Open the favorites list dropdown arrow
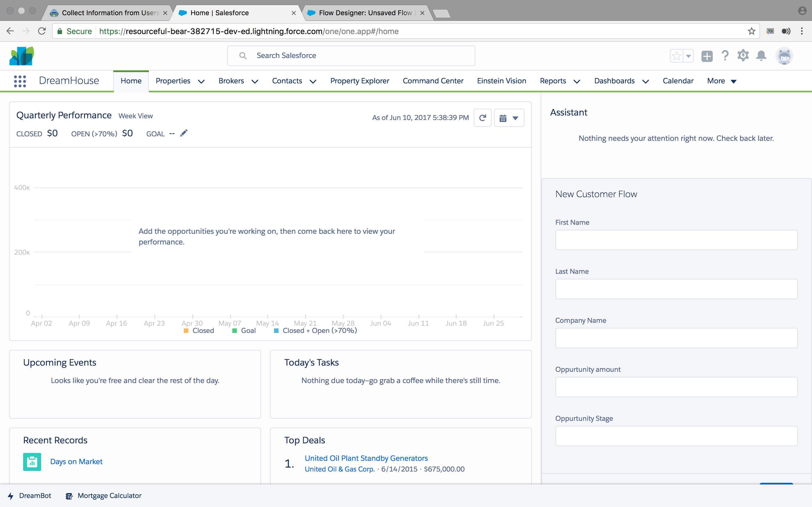Viewport: 812px width, 507px height. [688, 56]
